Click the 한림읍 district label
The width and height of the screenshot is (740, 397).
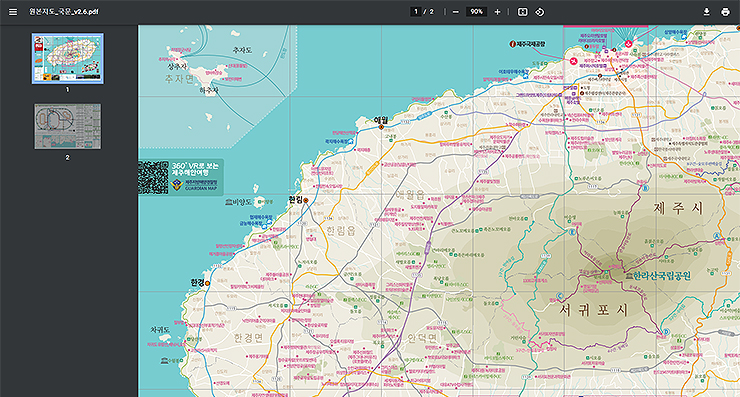coord(340,231)
